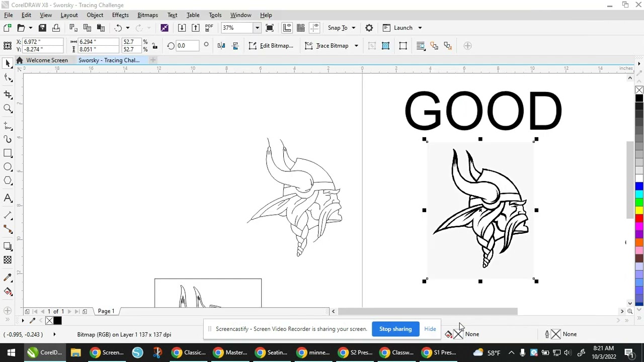Click Stop sharing button

[395, 329]
